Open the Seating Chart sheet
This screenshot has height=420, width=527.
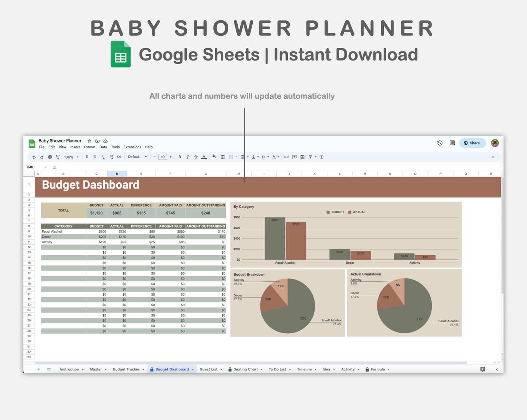245,369
